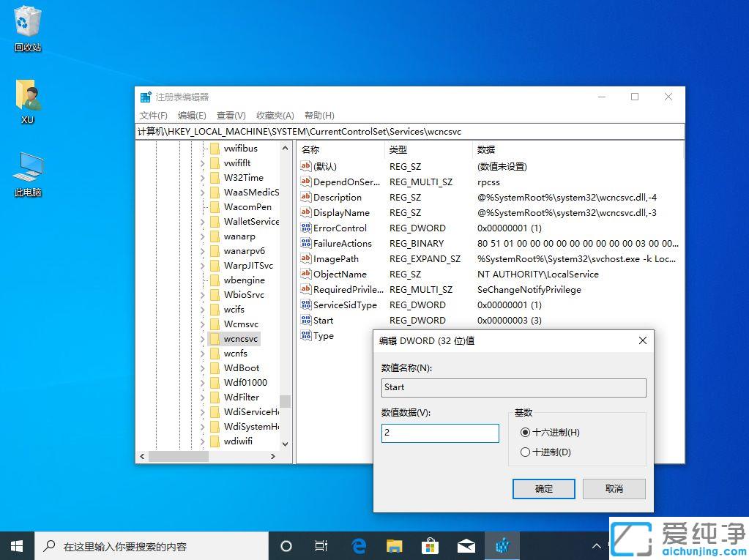Select the DWORD icon beside Start value
Viewport: 749px width, 560px height.
[x=307, y=320]
